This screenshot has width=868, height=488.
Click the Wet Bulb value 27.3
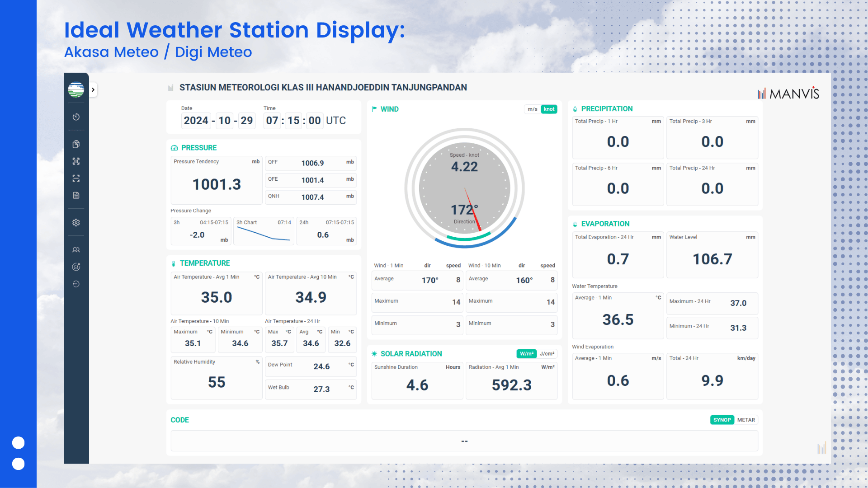pos(321,389)
